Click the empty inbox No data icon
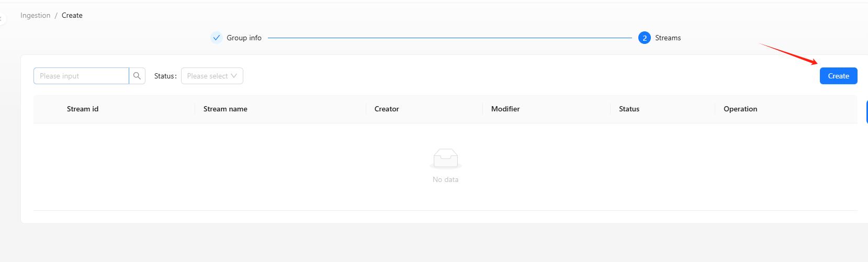The image size is (868, 262). pos(445,158)
